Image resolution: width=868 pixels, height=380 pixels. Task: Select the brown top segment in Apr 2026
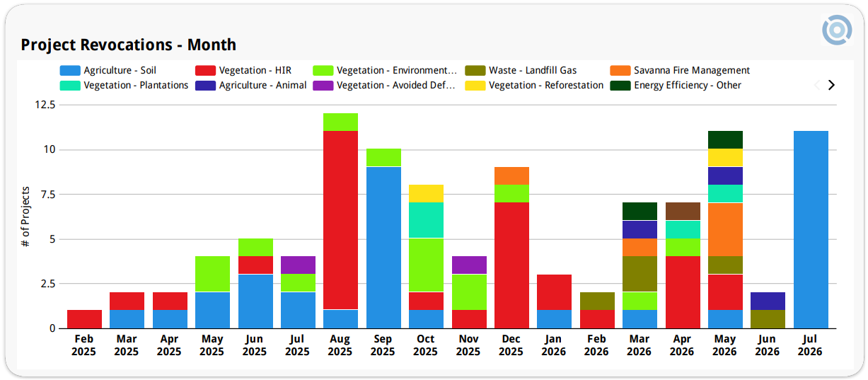pos(683,211)
